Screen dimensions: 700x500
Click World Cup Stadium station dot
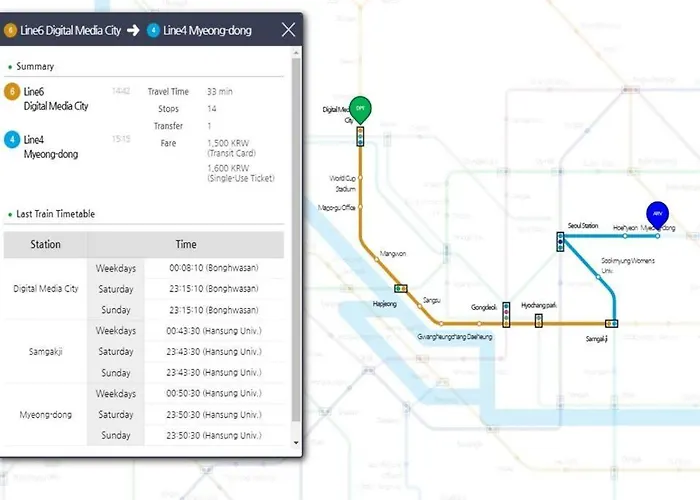point(360,177)
